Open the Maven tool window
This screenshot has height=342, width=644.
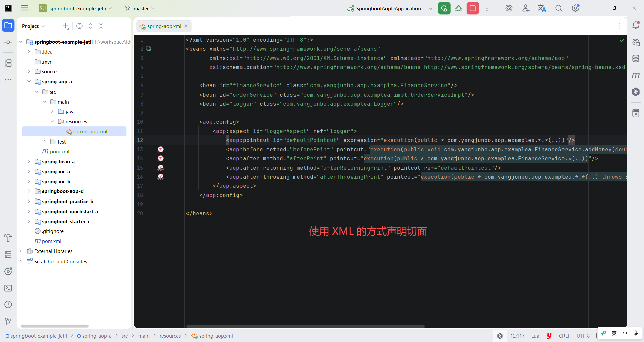click(x=636, y=75)
